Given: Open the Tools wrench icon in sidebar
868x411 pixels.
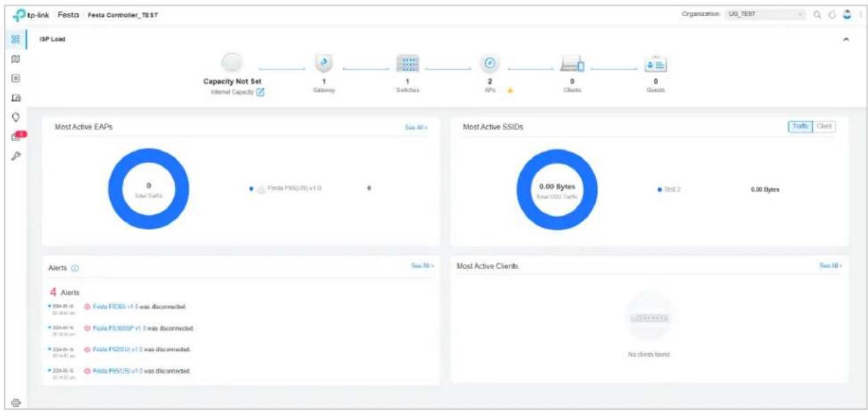Looking at the screenshot, I should 15,155.
